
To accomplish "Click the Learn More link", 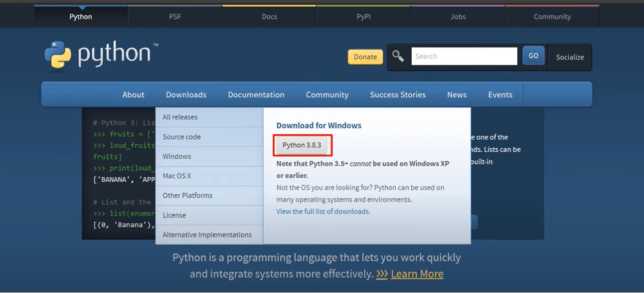I will [x=417, y=274].
